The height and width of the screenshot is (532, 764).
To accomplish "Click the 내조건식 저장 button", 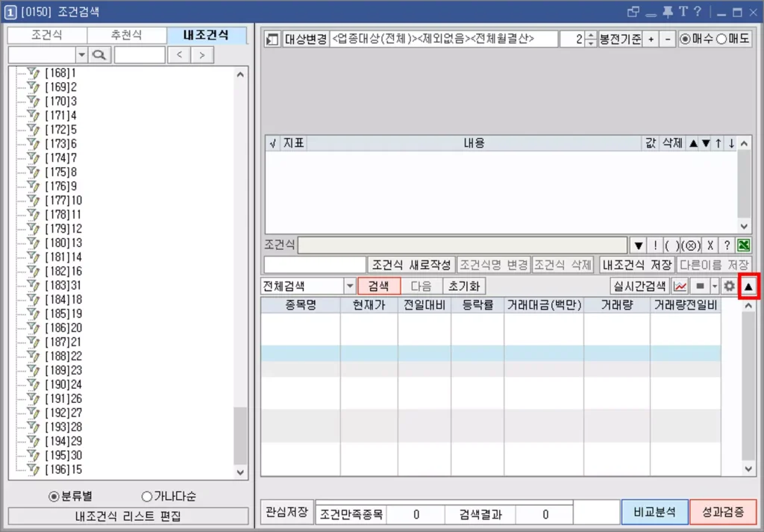I will click(637, 265).
